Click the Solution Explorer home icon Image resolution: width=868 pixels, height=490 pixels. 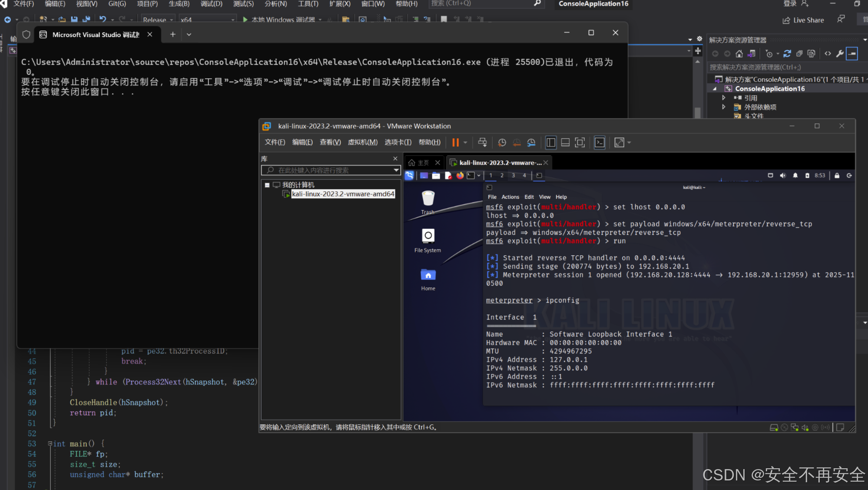pos(739,54)
